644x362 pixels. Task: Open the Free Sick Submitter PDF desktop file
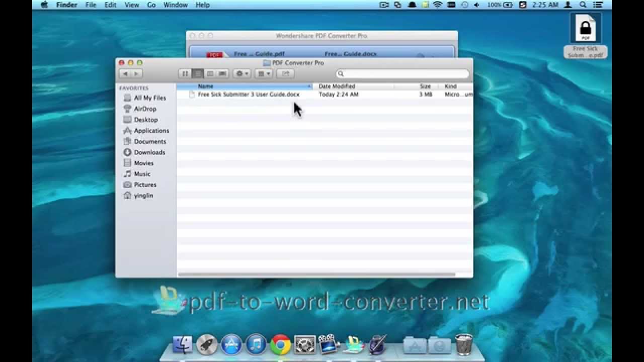585,35
